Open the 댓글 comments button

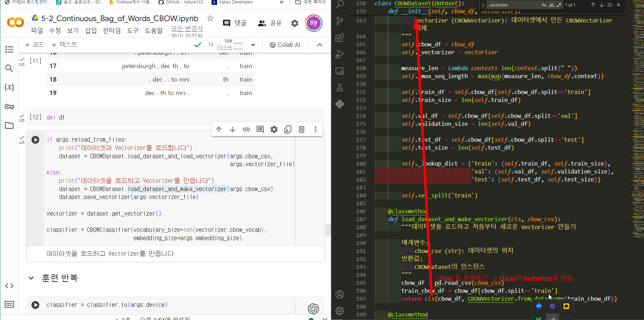pyautogui.click(x=235, y=23)
